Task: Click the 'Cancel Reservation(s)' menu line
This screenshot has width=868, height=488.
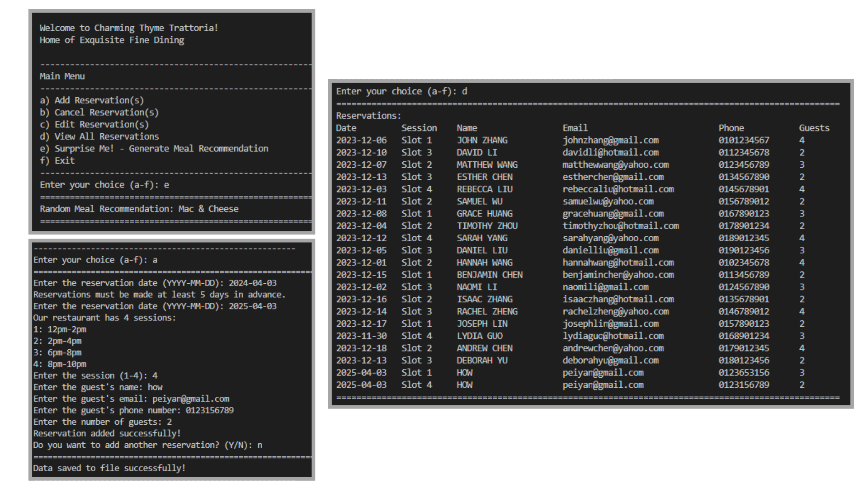Action: 99,113
